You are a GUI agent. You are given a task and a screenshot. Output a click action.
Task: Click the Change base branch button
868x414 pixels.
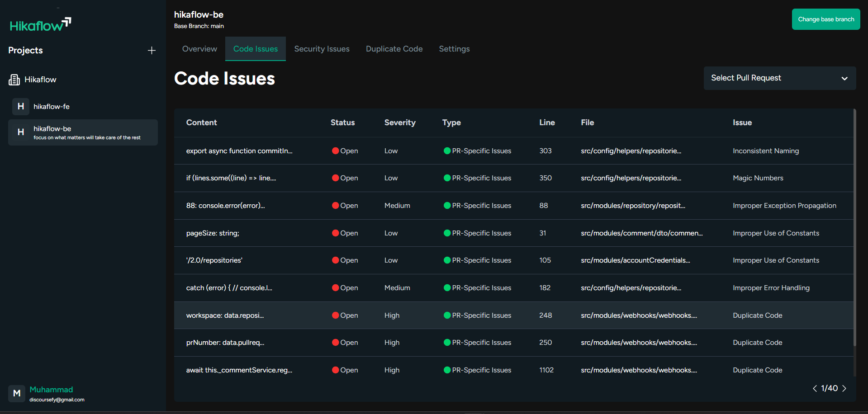coord(825,19)
